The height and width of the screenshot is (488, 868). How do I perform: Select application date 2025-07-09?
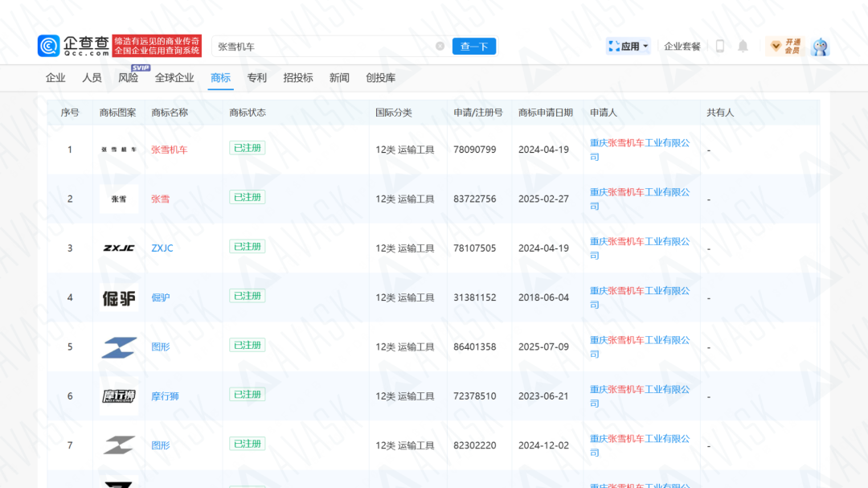(x=543, y=347)
